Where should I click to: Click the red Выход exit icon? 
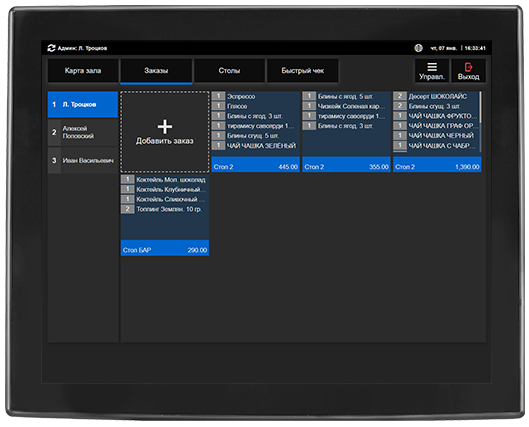(x=468, y=67)
